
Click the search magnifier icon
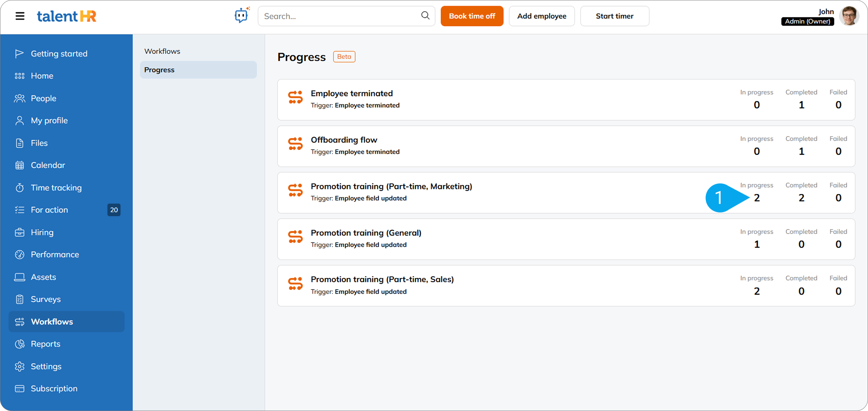point(425,15)
